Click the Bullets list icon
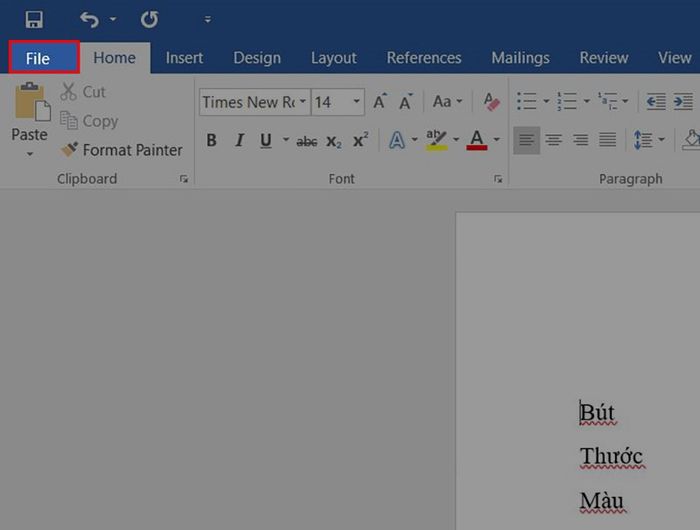700x530 pixels. (527, 101)
